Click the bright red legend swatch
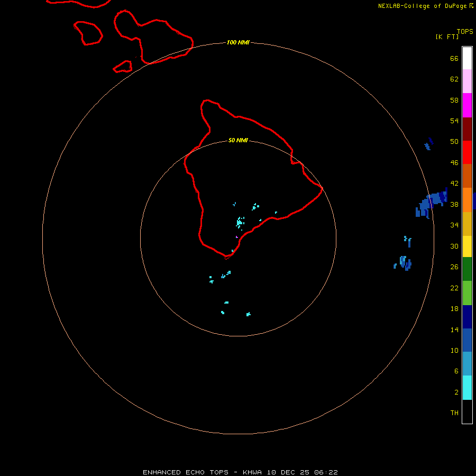 (x=467, y=152)
